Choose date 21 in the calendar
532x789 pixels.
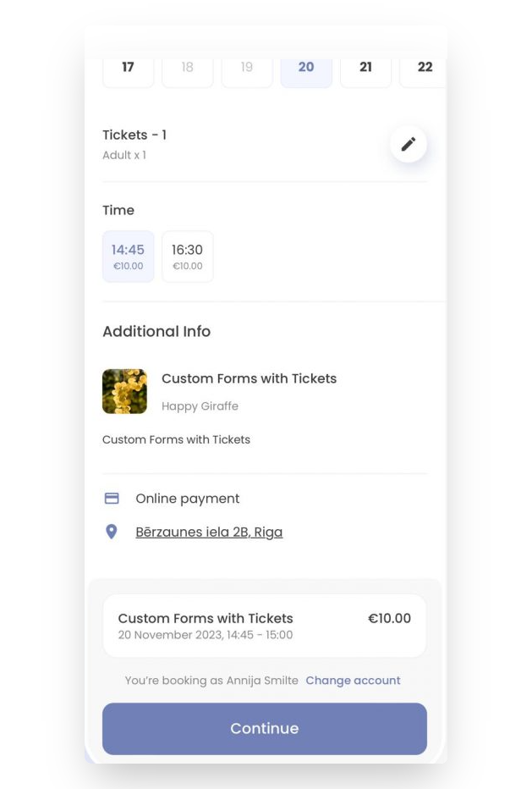click(365, 69)
